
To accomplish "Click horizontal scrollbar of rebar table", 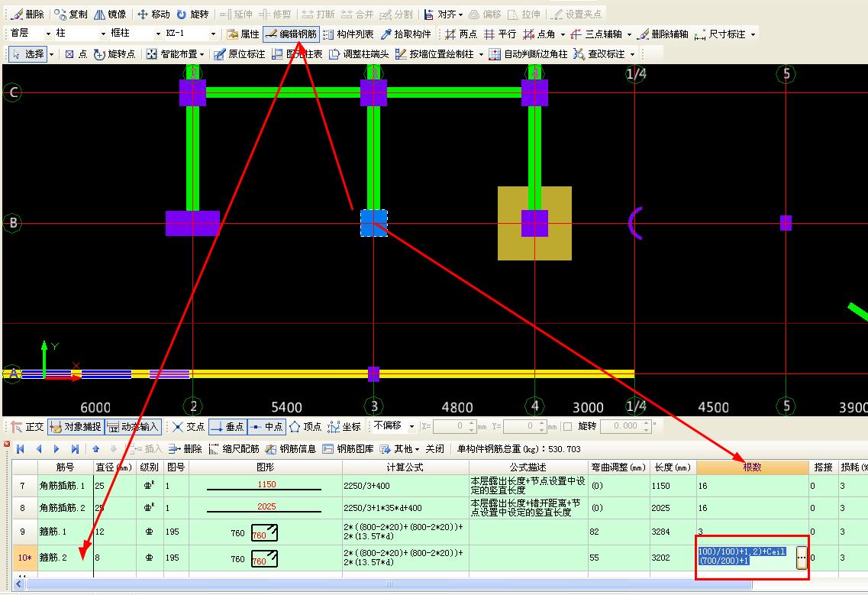I will pos(389,584).
